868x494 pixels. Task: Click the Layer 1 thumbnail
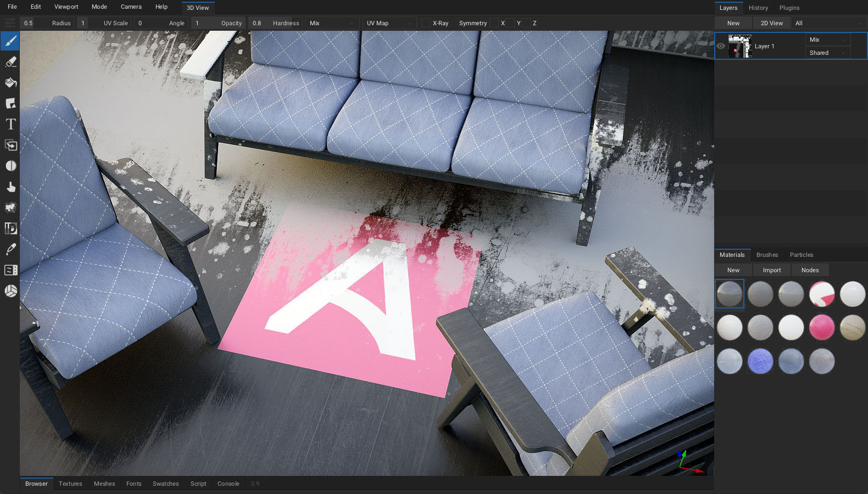739,46
